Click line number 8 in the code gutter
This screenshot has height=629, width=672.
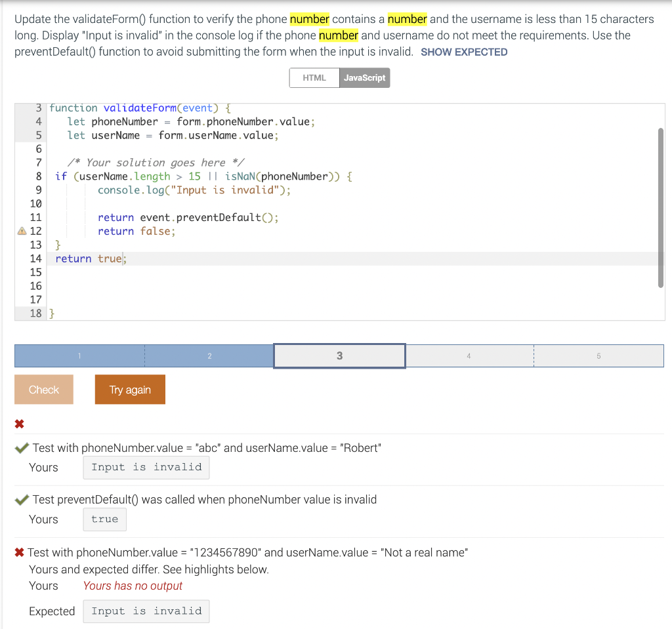point(38,176)
